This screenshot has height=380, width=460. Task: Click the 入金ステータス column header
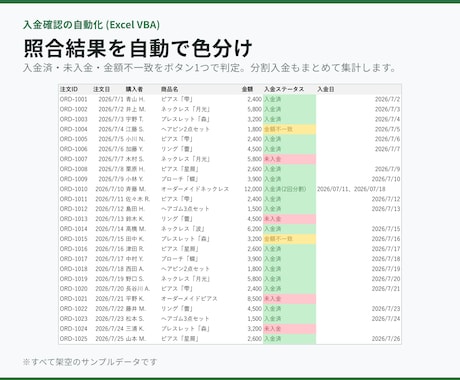pos(284,89)
